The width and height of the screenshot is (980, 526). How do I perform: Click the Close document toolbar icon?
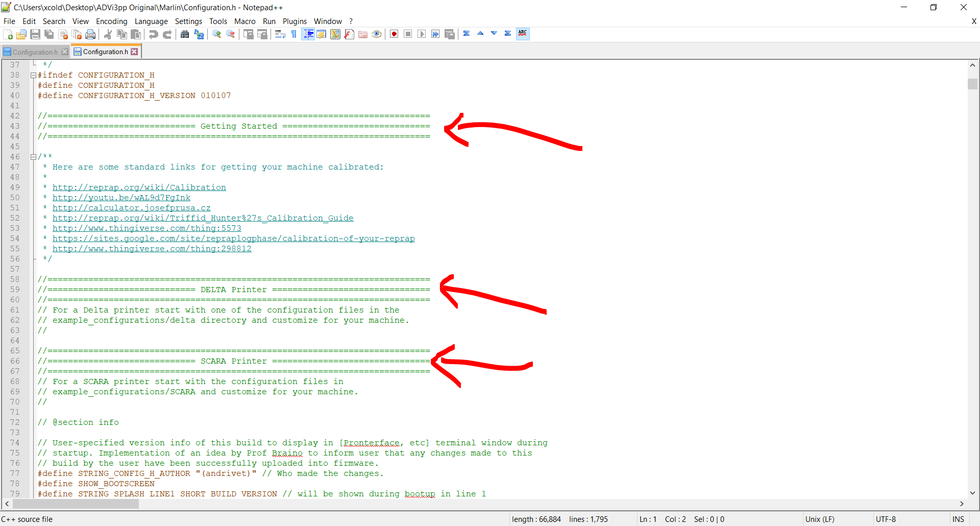click(x=63, y=34)
